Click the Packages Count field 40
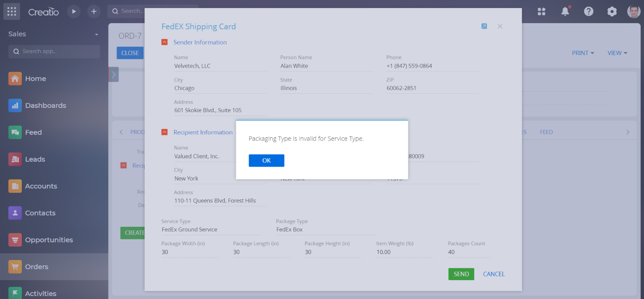Screen dimensions: 644x299 tap(469, 252)
